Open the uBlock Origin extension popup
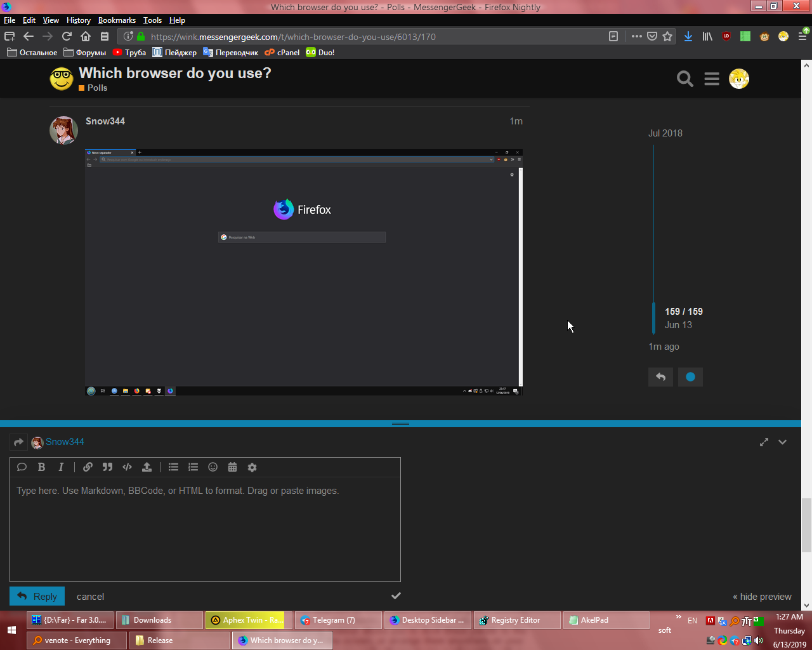812x650 pixels. click(726, 37)
